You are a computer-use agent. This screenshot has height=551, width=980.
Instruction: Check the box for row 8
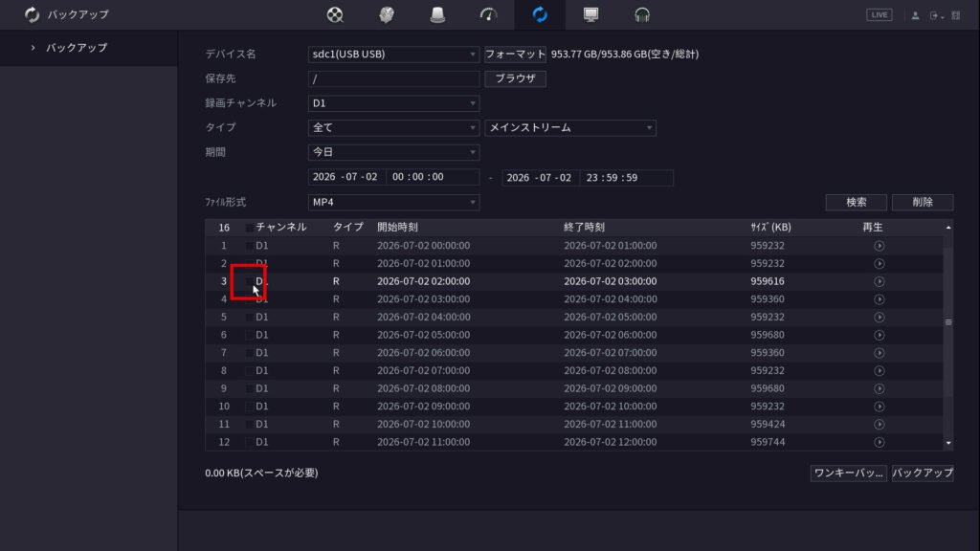pyautogui.click(x=249, y=370)
